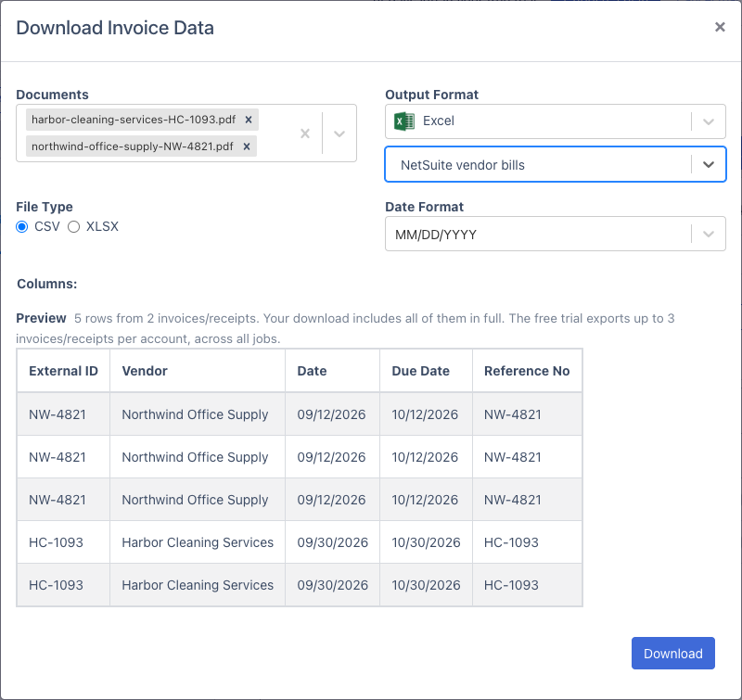Close the Download Invoice Data dialog
742x700 pixels.
720,27
